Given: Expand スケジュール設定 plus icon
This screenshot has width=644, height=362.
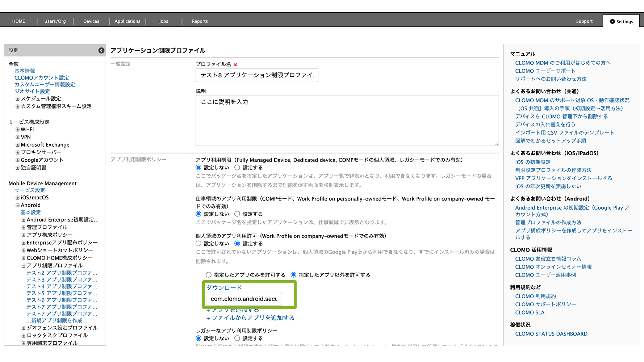Looking at the screenshot, I should (17, 99).
